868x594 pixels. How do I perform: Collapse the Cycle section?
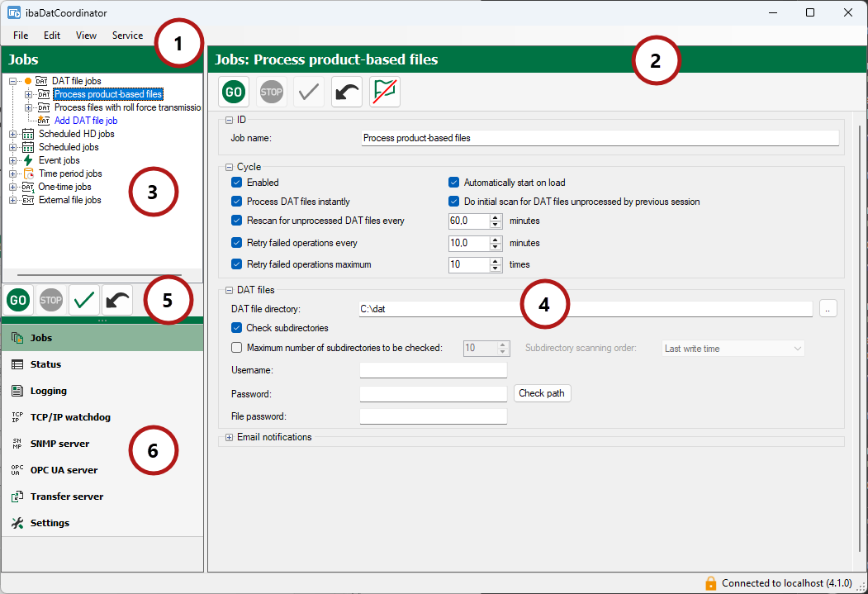[229, 167]
